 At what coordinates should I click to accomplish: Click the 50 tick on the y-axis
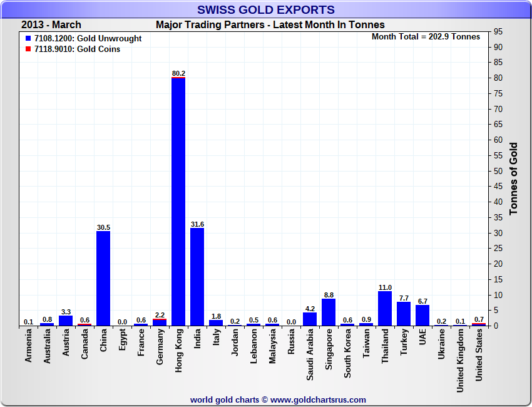[498, 171]
